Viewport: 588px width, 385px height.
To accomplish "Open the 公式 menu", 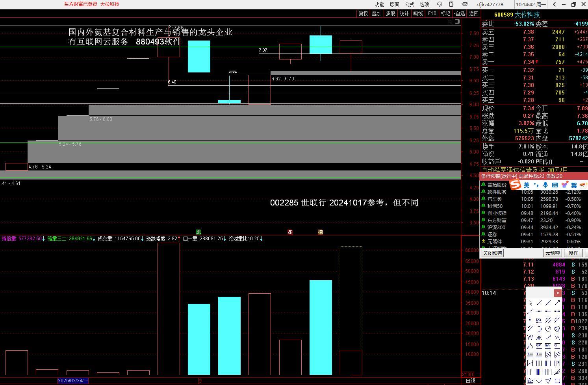I will point(410,4).
